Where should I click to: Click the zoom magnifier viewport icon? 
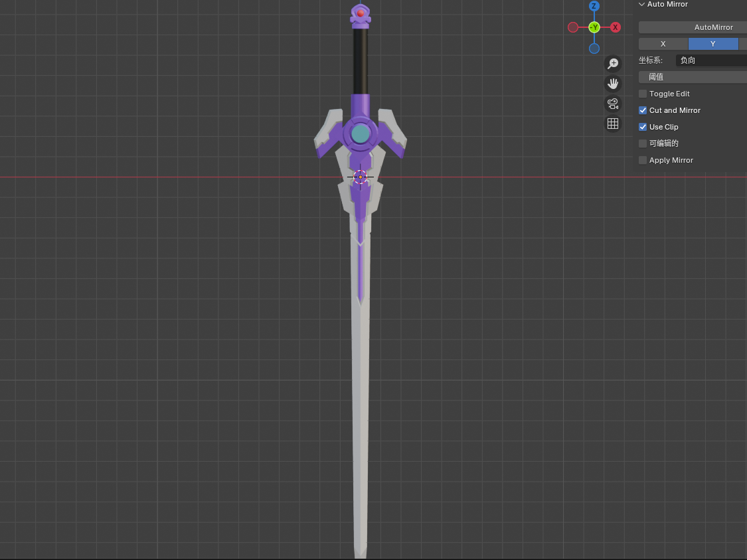pyautogui.click(x=613, y=64)
